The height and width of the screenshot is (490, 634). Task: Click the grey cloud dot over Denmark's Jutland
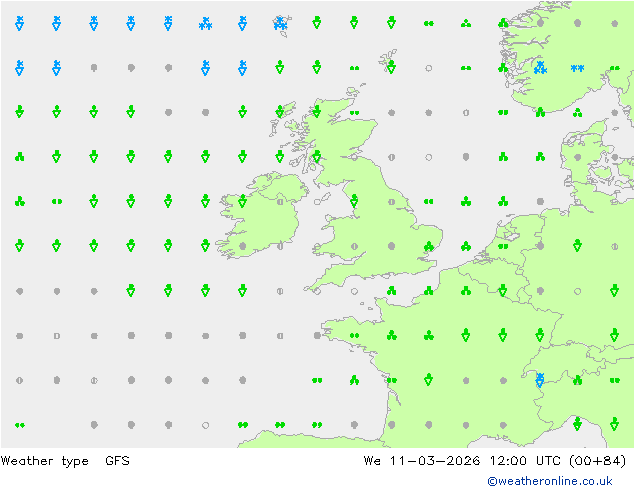tap(577, 157)
